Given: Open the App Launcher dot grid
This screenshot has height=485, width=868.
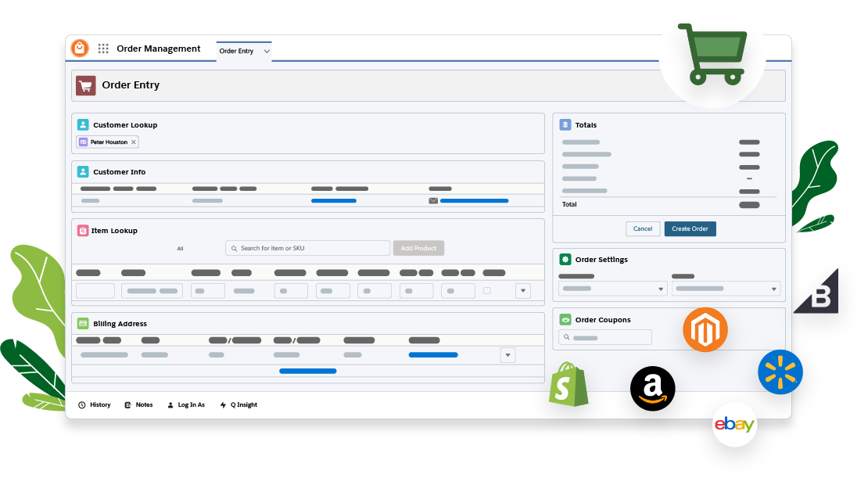Looking at the screenshot, I should coord(103,48).
